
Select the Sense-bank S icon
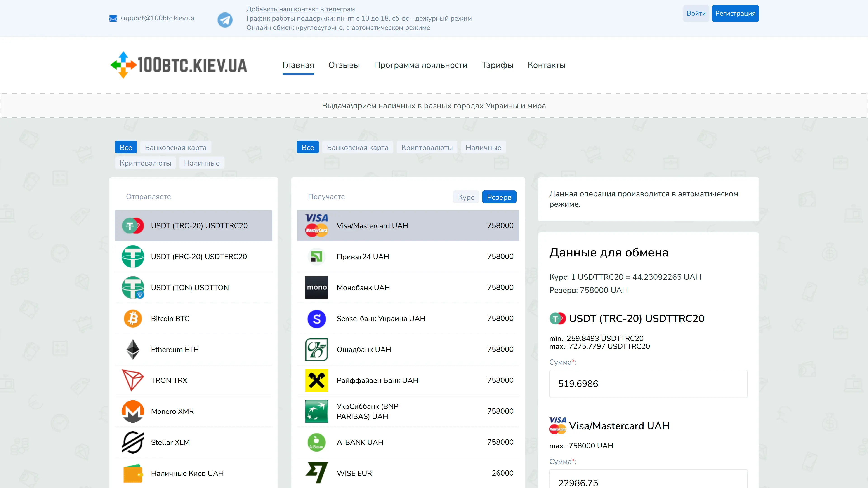click(x=316, y=319)
